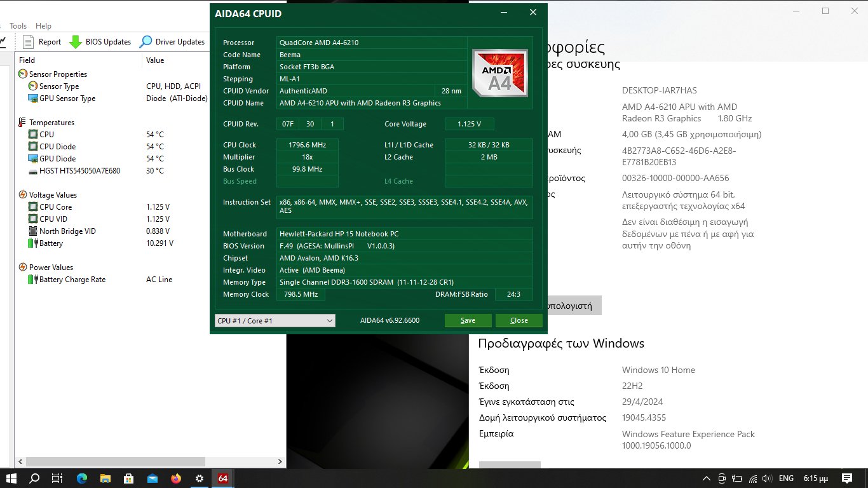The image size is (868, 488).
Task: Launch Firefox from the taskbar
Action: 176,478
